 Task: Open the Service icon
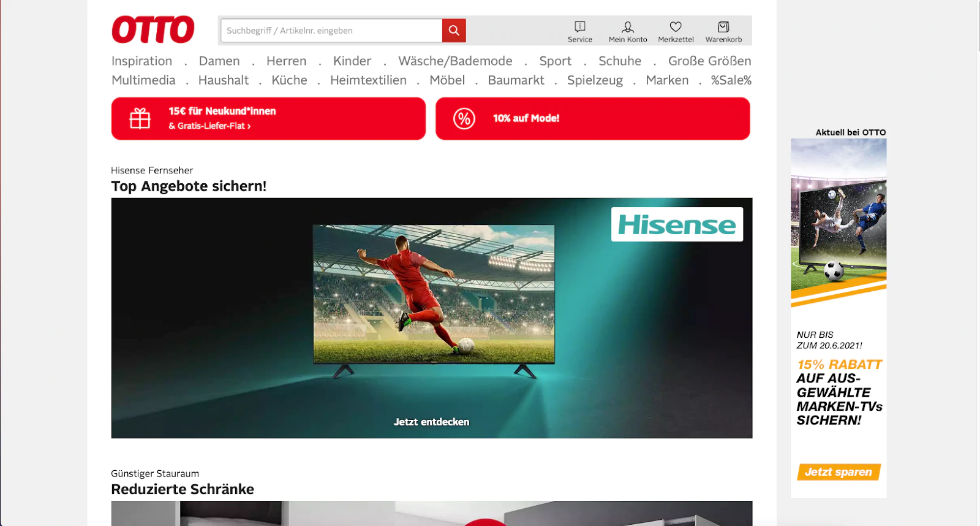[x=580, y=31]
